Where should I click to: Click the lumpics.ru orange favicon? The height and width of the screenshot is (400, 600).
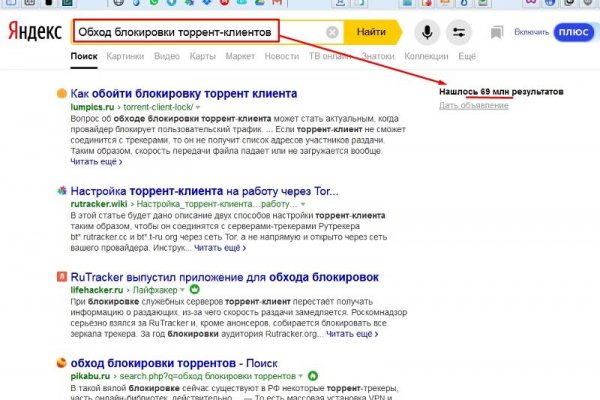62,93
